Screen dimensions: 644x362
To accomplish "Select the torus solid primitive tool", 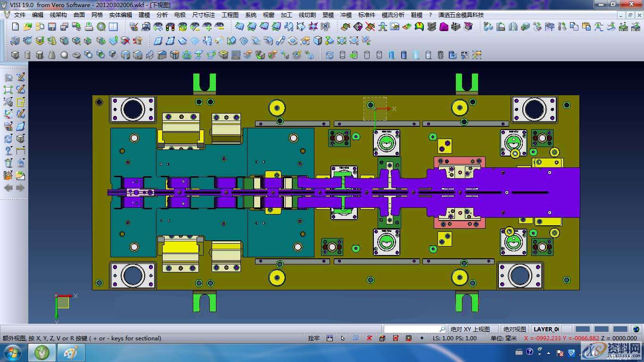I will (76, 55).
